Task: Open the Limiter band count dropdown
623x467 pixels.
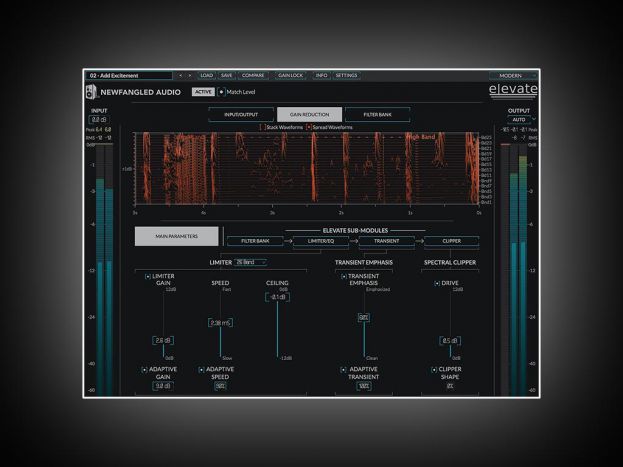Action: pyautogui.click(x=250, y=262)
